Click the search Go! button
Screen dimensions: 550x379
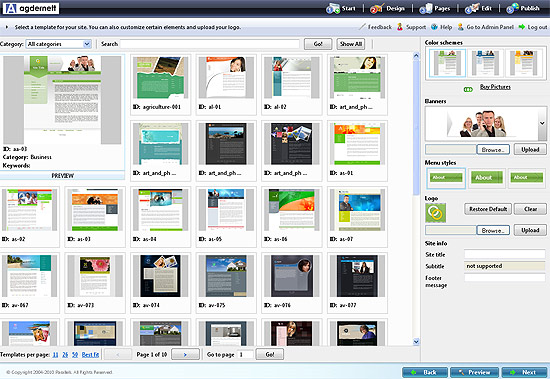(x=318, y=44)
